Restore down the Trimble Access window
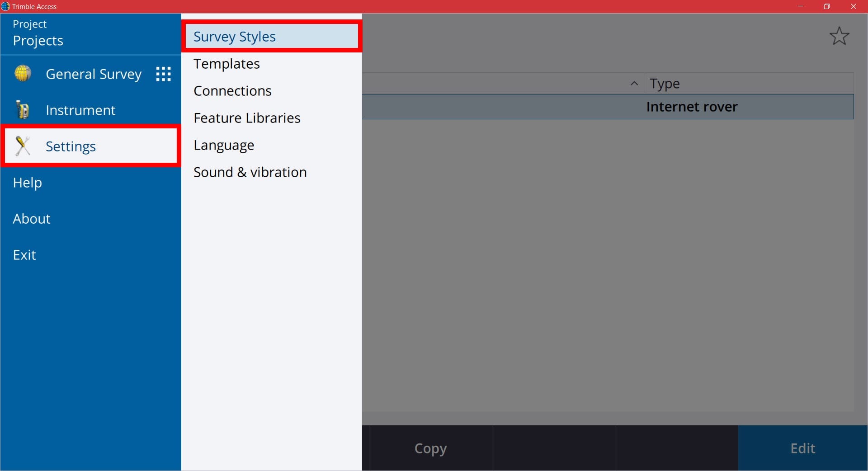The image size is (868, 471). click(x=827, y=6)
